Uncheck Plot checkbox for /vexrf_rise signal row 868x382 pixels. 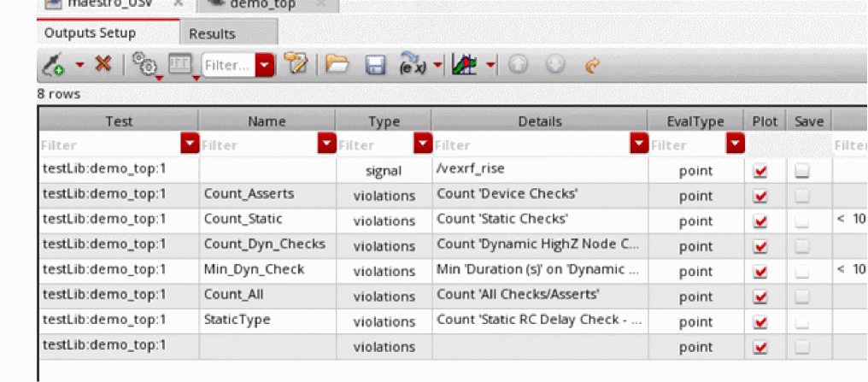click(x=759, y=171)
